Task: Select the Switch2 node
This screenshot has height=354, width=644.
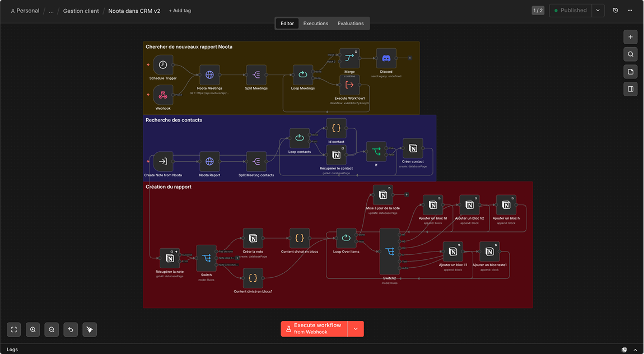Action: pos(389,251)
